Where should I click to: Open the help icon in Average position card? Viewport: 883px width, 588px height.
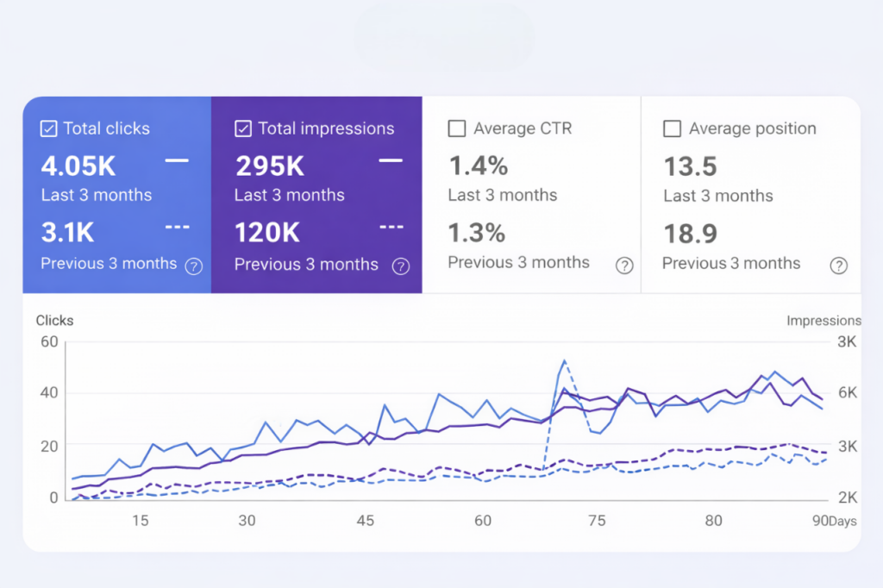pos(838,266)
